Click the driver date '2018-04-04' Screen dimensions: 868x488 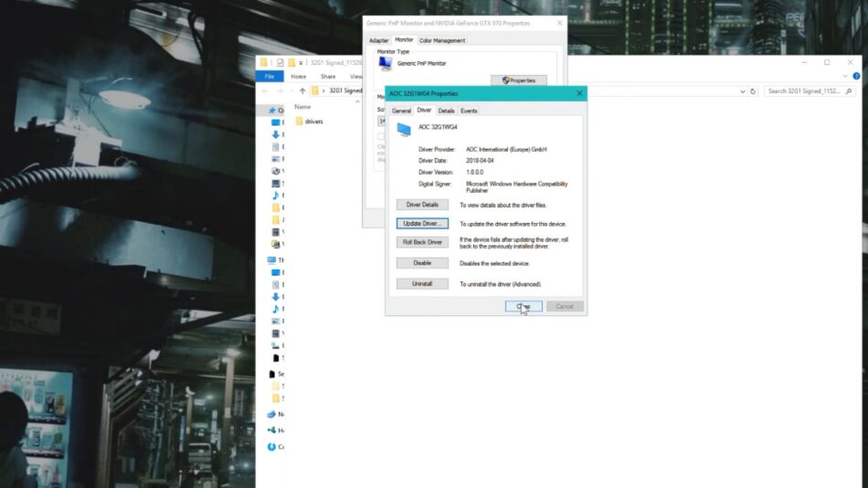(480, 161)
